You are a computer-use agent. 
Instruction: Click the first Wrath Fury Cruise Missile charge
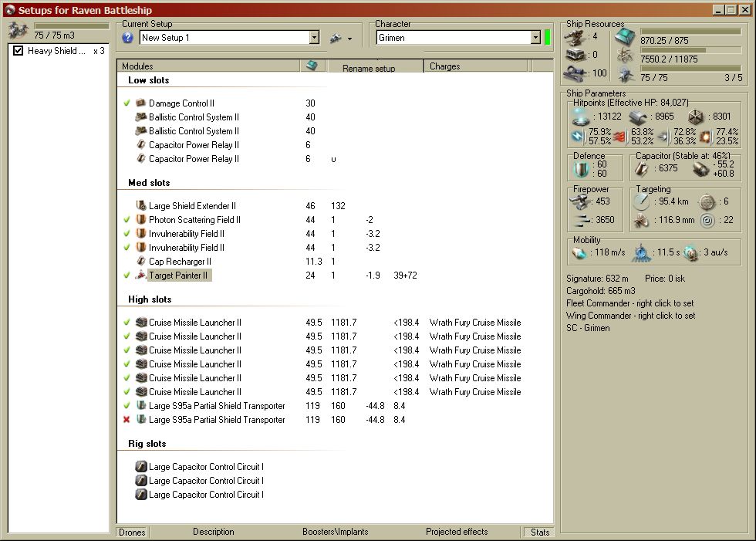[x=475, y=322]
